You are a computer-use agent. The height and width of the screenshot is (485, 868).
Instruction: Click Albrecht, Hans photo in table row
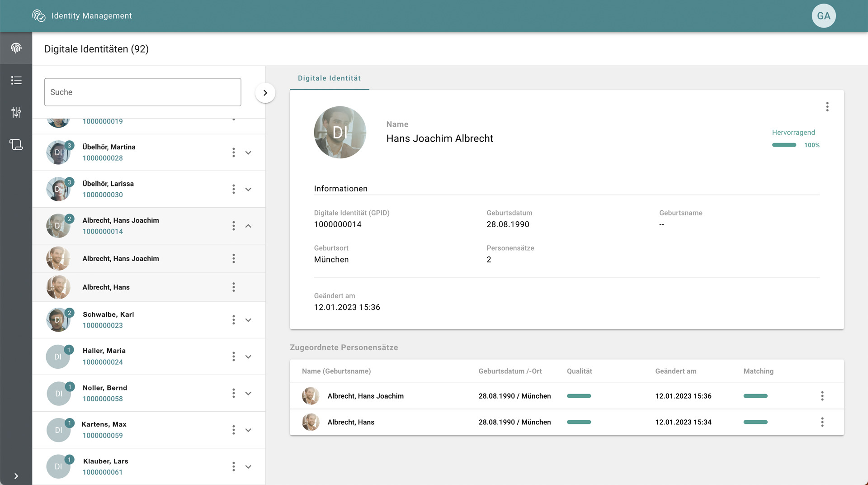coord(311,422)
